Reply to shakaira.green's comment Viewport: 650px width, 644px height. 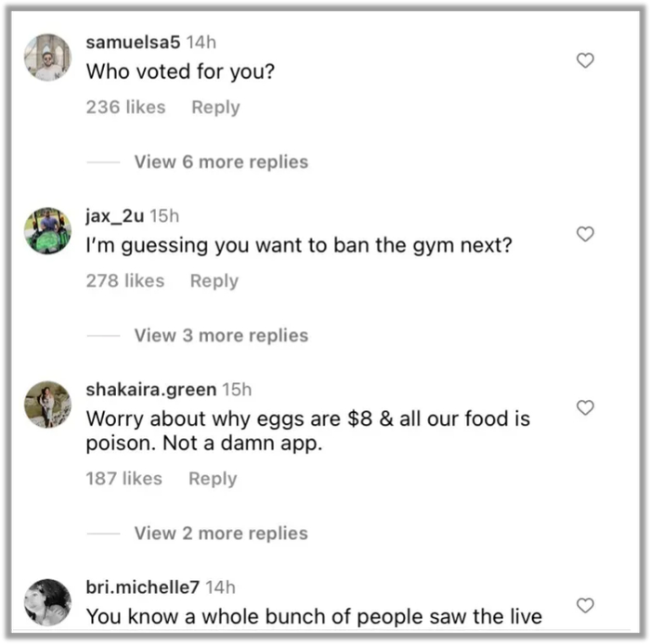tap(213, 478)
